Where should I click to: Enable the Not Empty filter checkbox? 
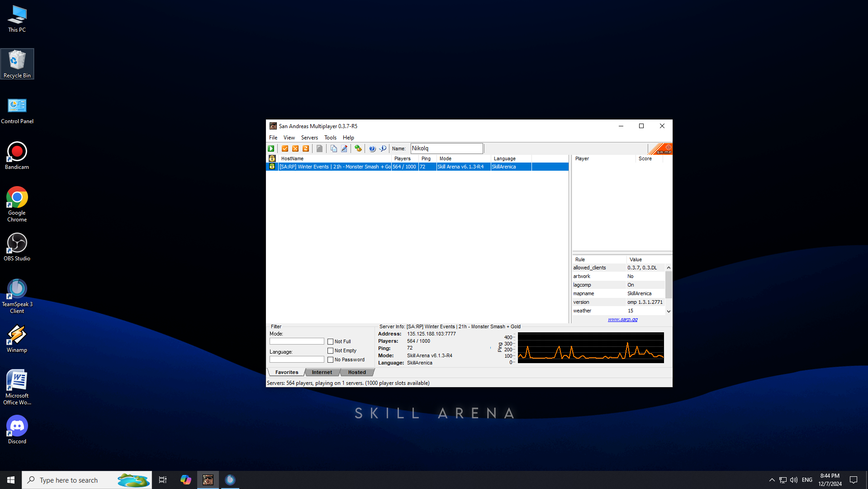click(x=331, y=351)
